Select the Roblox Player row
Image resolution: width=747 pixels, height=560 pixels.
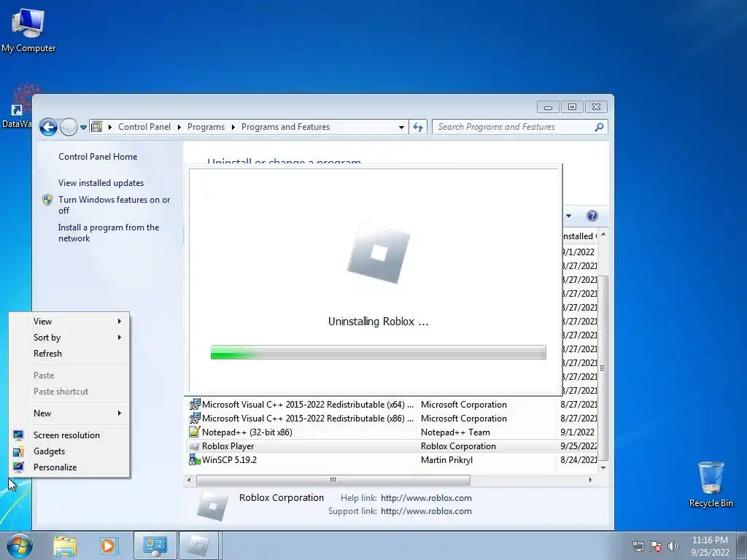[392, 446]
